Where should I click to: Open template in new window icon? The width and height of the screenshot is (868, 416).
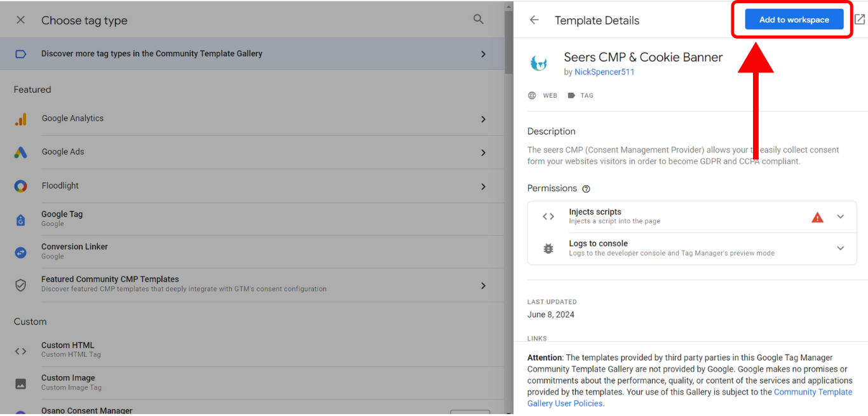pos(859,20)
